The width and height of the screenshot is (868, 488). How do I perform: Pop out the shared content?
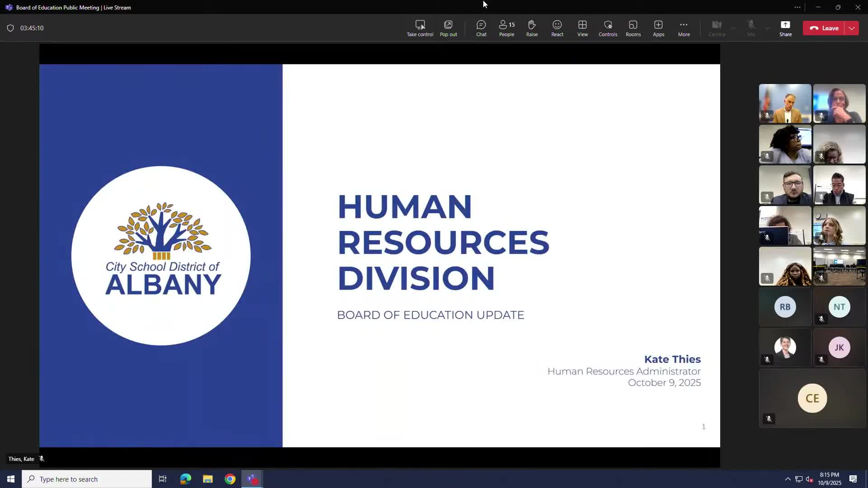[x=448, y=28]
